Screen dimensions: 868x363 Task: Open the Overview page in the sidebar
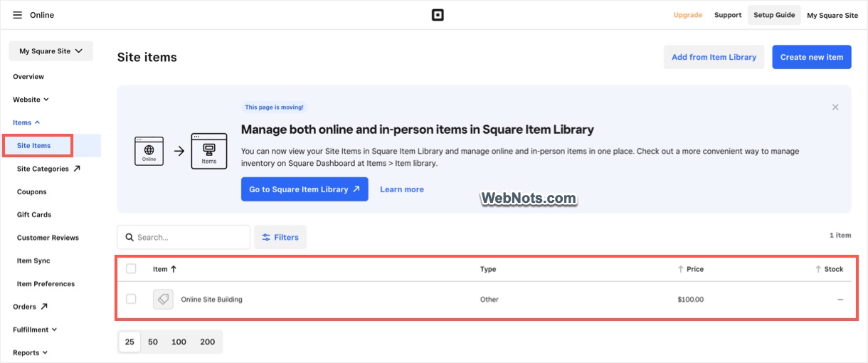pos(28,77)
